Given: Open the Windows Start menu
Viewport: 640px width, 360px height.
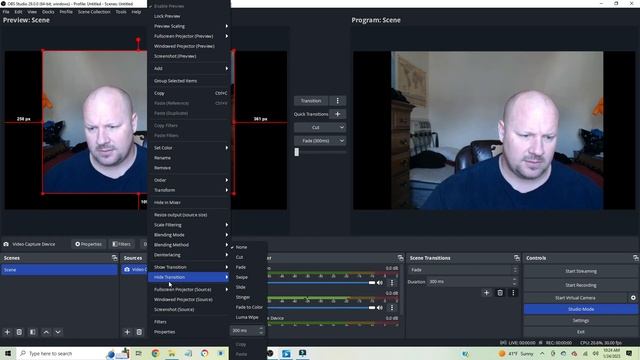Looking at the screenshot, I should [x=8, y=353].
